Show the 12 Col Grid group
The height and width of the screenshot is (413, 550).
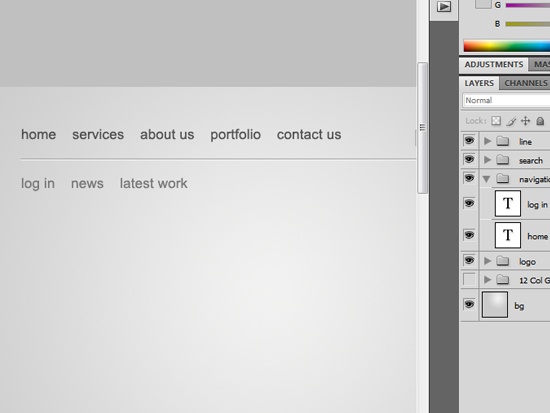(x=469, y=279)
